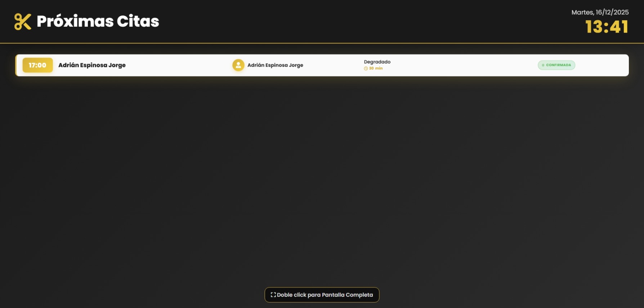Click the Próximas Citas header title
644x308 pixels.
point(98,21)
